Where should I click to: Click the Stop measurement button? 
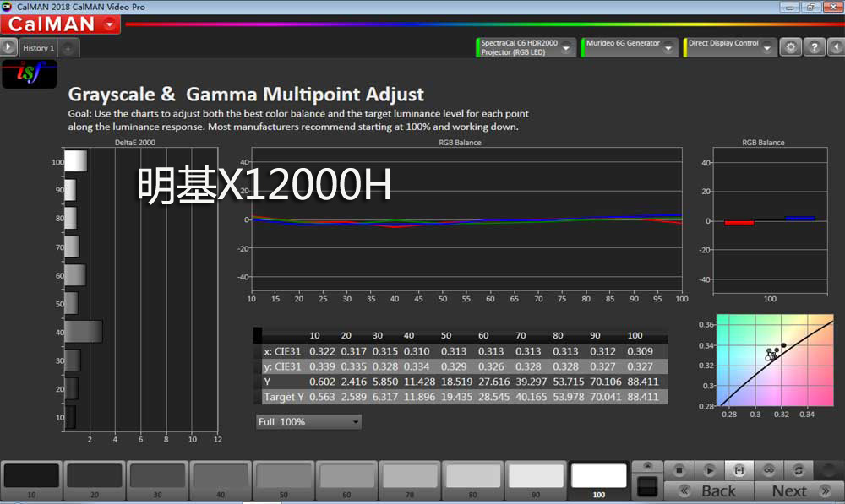[679, 469]
